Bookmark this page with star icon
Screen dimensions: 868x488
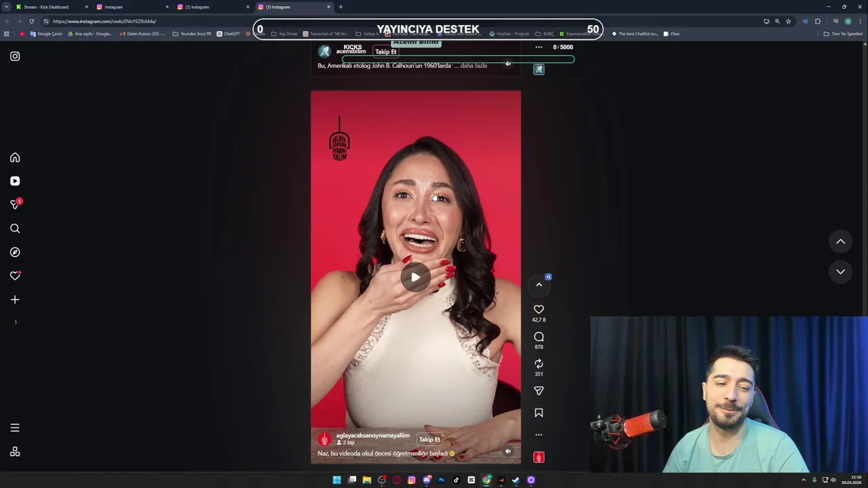point(788,21)
